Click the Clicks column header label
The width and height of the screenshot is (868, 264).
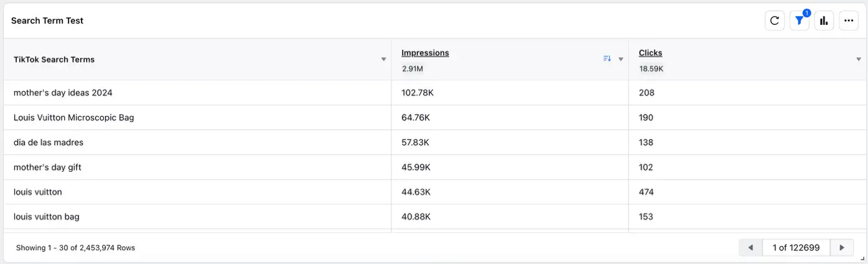[x=650, y=53]
